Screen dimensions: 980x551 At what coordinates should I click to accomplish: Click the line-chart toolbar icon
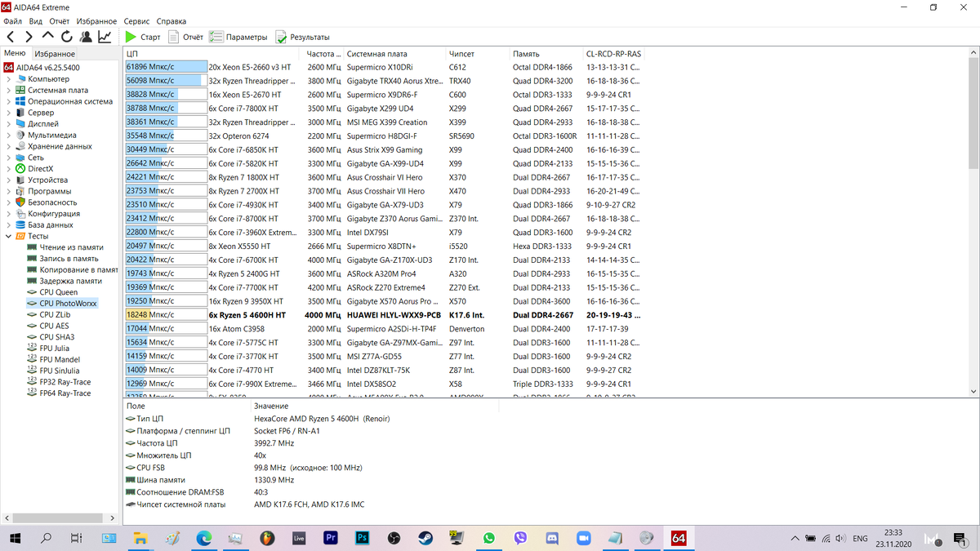click(103, 36)
